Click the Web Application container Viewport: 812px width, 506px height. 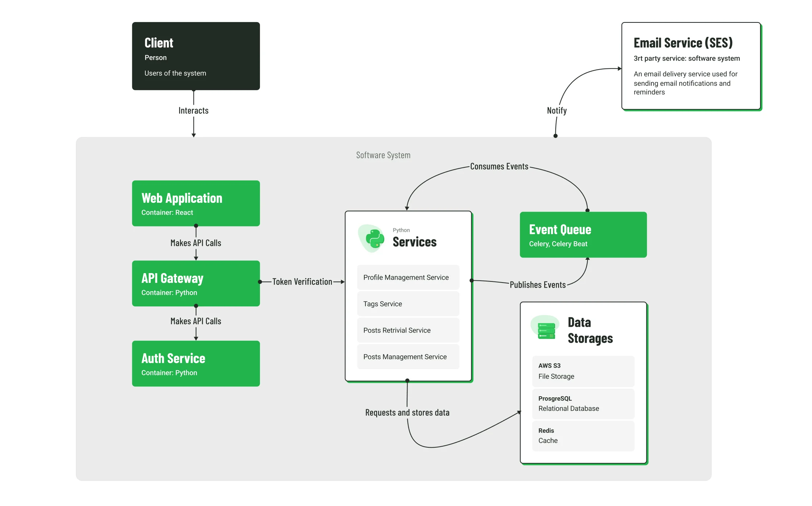(196, 203)
